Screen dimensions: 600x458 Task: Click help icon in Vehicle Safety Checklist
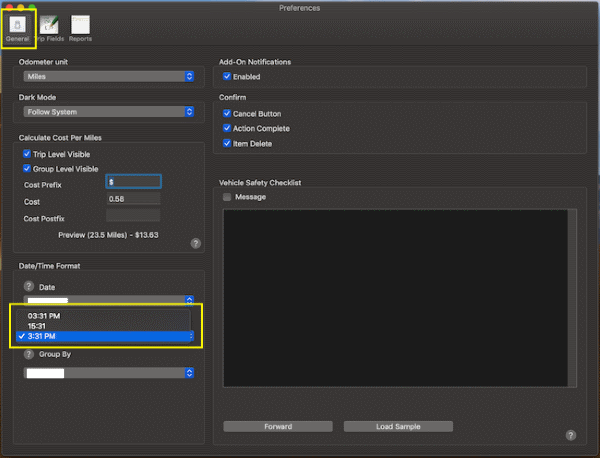[570, 435]
